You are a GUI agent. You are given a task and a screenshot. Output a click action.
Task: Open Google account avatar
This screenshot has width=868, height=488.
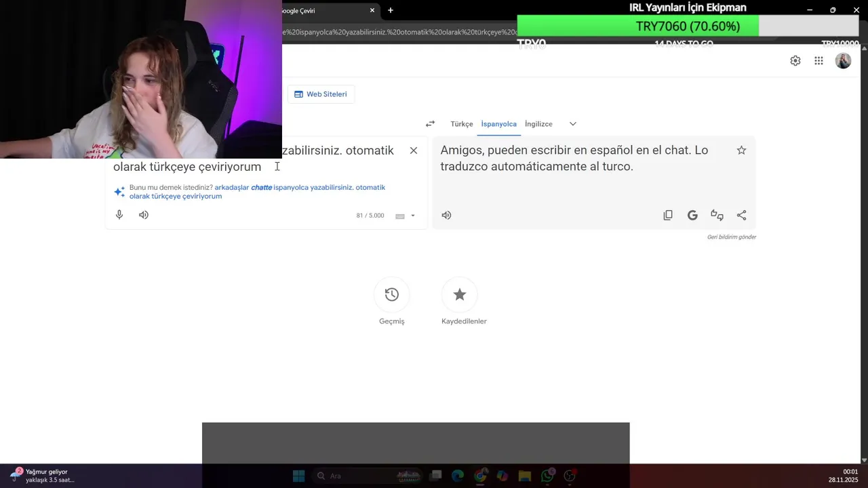pos(843,61)
